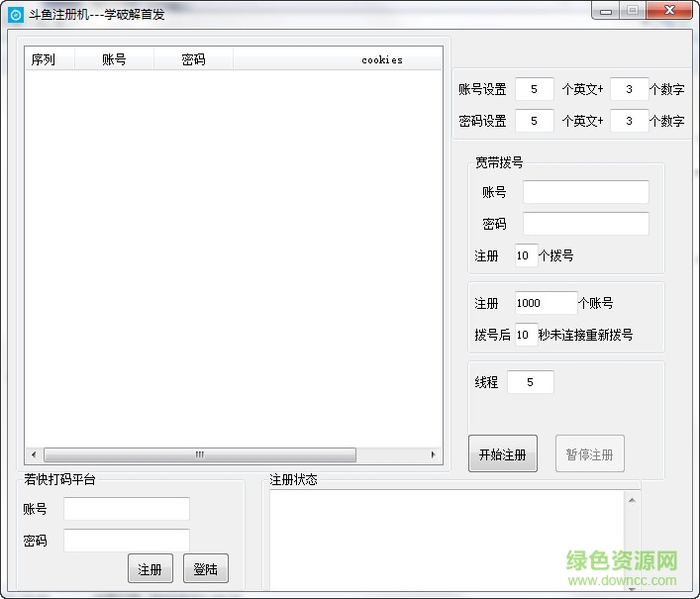Screen dimensions: 700x599
Task: Set 密码设置 digit count field
Action: click(629, 121)
